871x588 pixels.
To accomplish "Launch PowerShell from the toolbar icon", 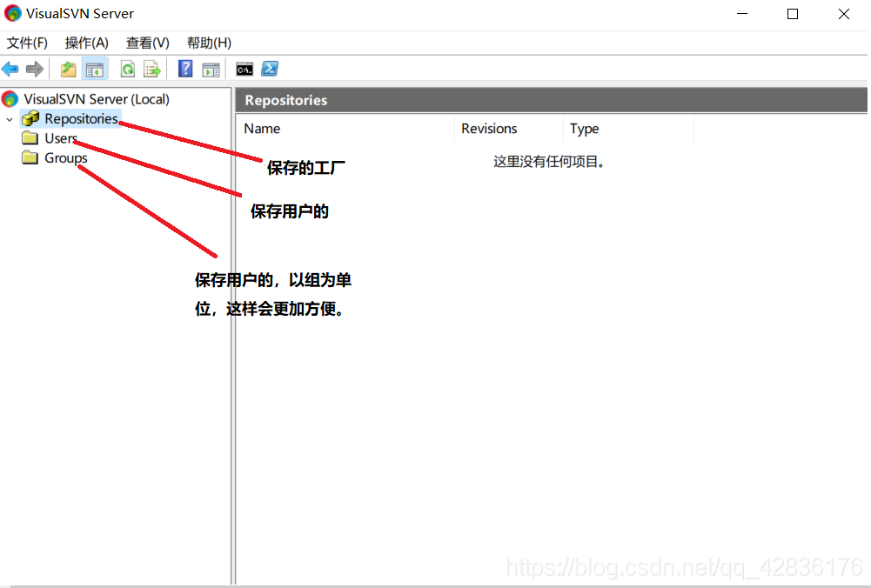I will pos(270,69).
